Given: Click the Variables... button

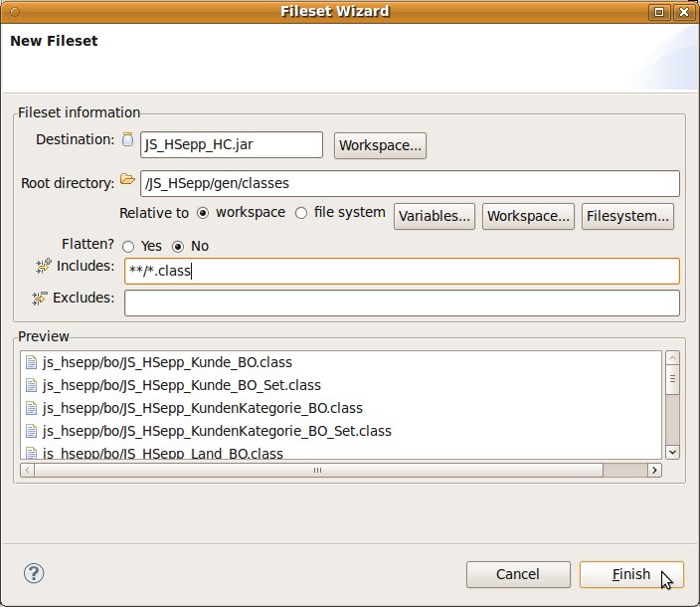Looking at the screenshot, I should coord(435,216).
